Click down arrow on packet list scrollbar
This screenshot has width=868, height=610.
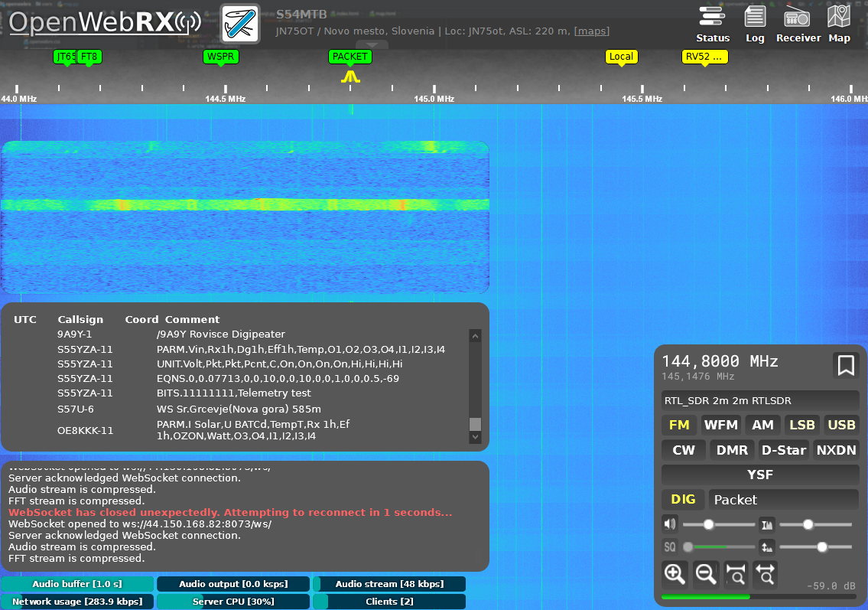[x=475, y=437]
